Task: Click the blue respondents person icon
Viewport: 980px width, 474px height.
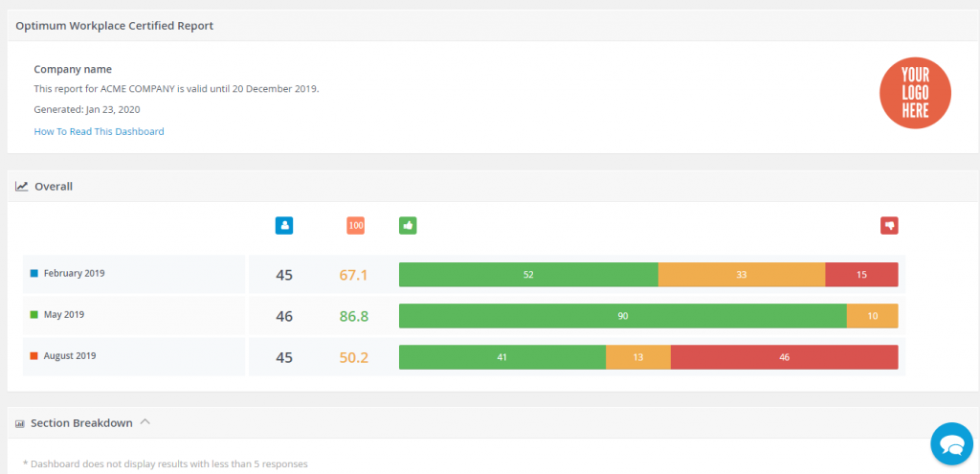Action: point(284,226)
